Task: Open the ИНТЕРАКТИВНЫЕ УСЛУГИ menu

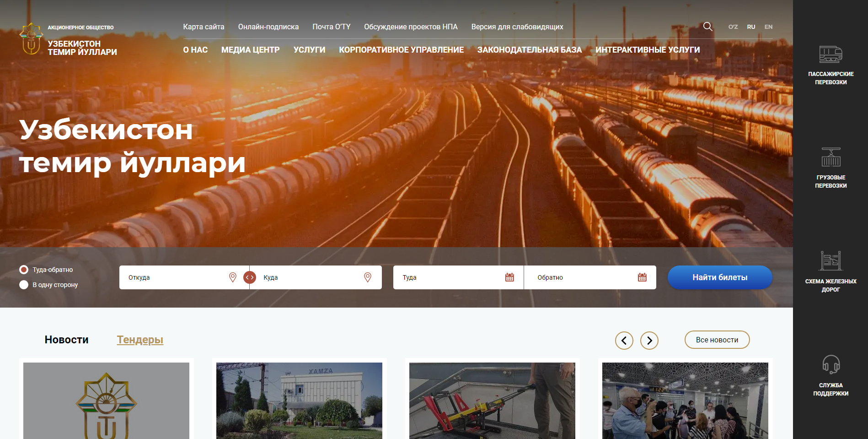Action: (x=648, y=50)
